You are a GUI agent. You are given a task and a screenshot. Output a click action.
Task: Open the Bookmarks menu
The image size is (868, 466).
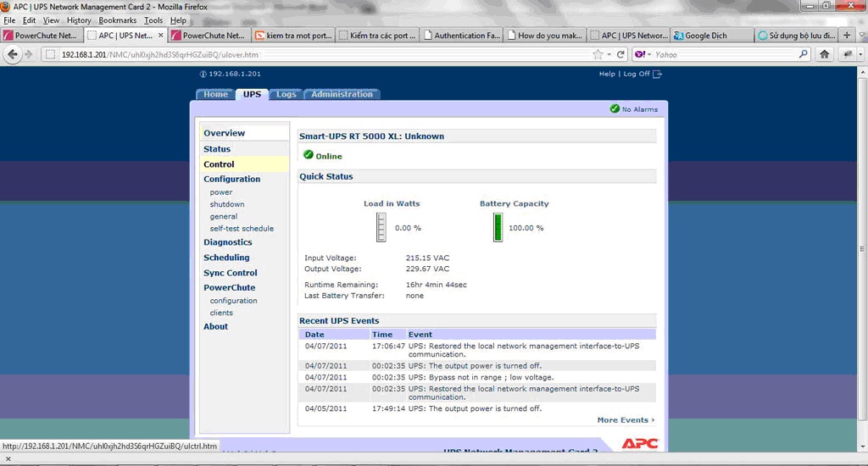point(117,20)
